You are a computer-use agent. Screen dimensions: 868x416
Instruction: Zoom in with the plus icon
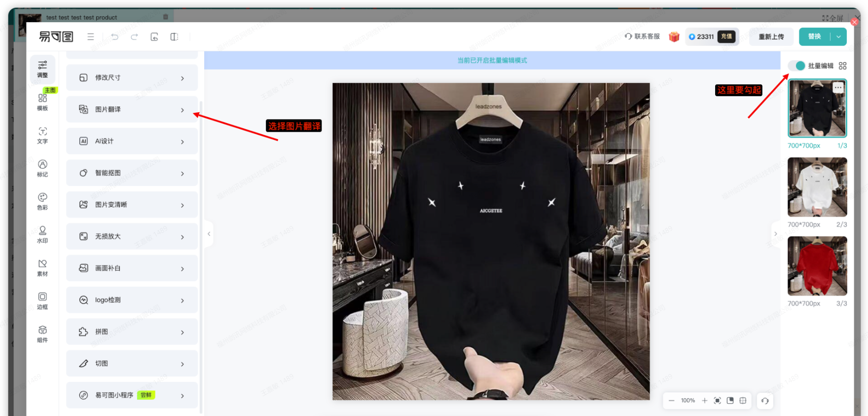704,401
